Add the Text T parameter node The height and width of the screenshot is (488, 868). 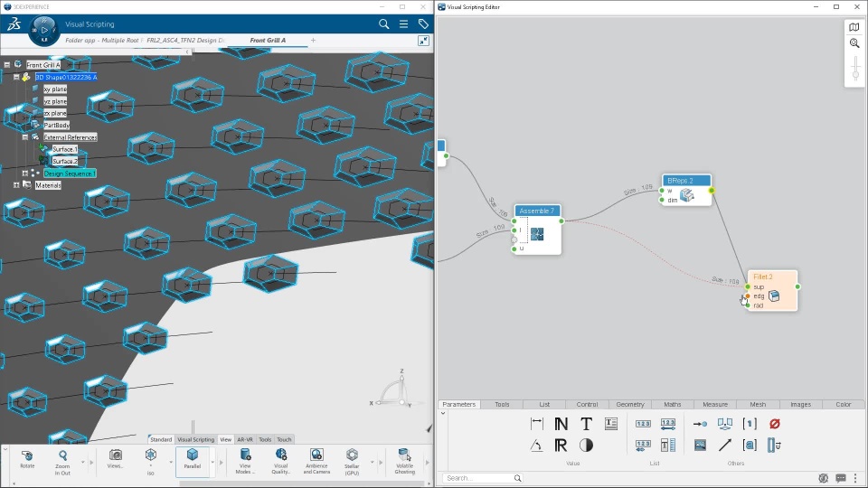(x=586, y=424)
